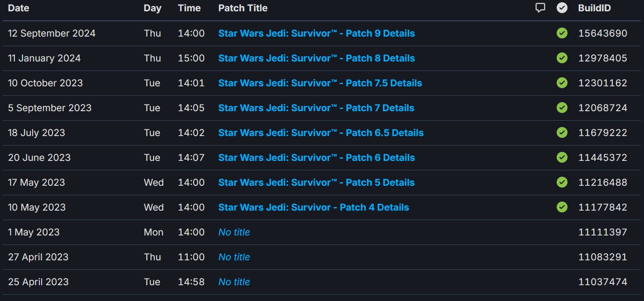Screen dimensions: 644x301
Task: Click the green checkmark for Patch 9
Action: [x=562, y=33]
